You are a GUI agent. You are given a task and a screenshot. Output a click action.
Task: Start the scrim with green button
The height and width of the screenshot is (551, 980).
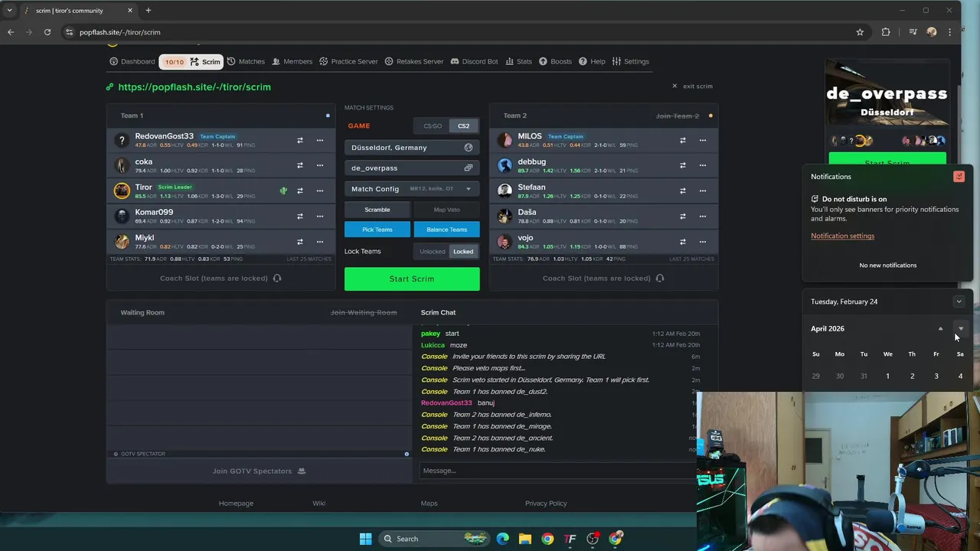[x=412, y=279]
